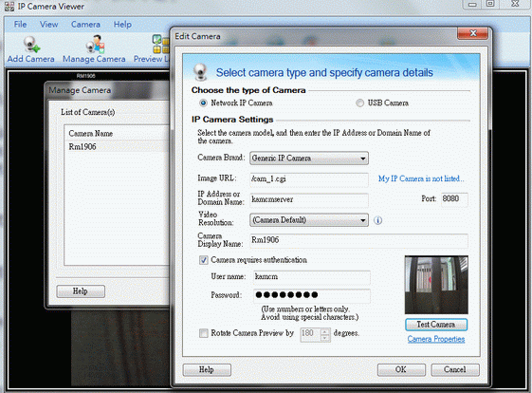This screenshot has width=532, height=393.
Task: Open the Camera menu
Action: [x=85, y=25]
